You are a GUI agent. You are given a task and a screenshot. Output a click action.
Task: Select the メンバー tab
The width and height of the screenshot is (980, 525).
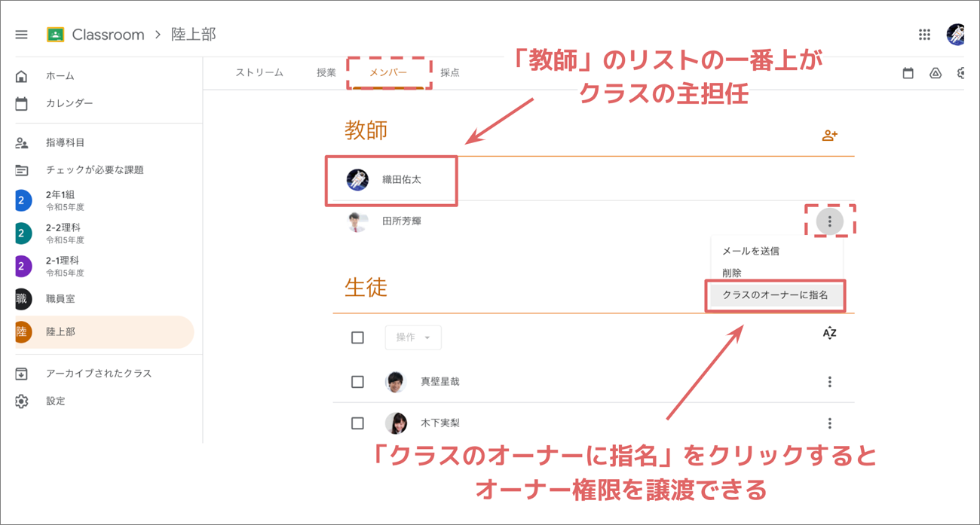click(388, 72)
